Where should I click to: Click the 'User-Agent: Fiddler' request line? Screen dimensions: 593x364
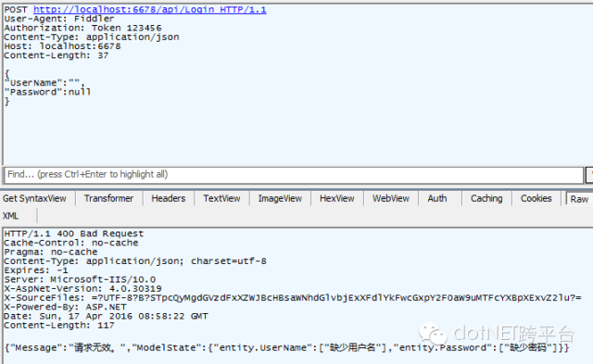59,19
